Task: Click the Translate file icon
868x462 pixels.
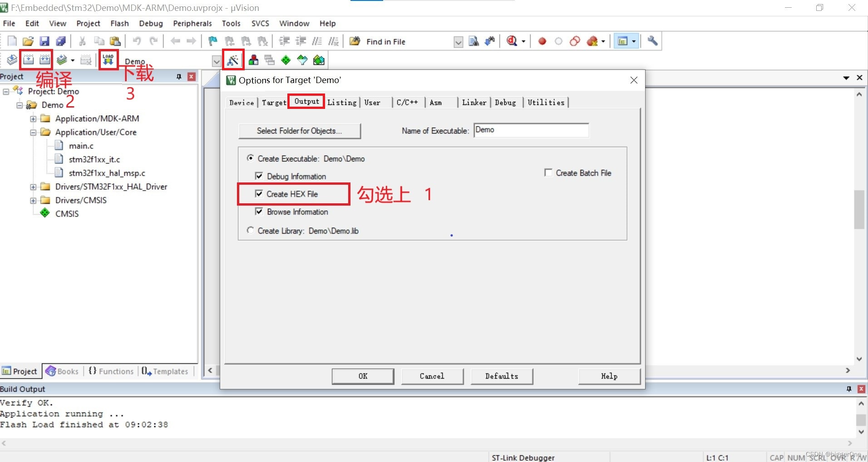Action: [x=12, y=60]
